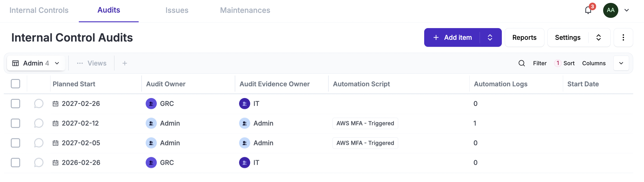
Task: Open comments for the 2027-02-26 audit row
Action: [39, 104]
